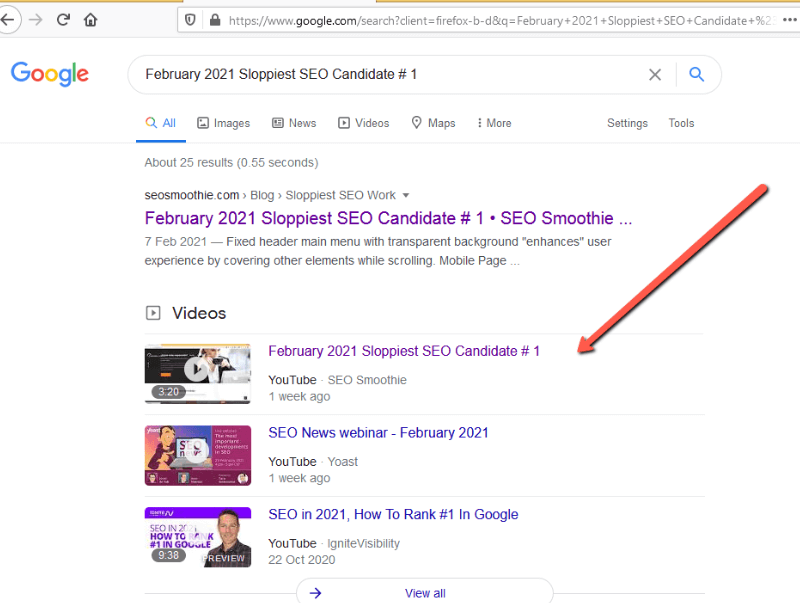Viewport: 800px width, 603px height.
Task: Switch to the Images tab
Action: tap(223, 123)
